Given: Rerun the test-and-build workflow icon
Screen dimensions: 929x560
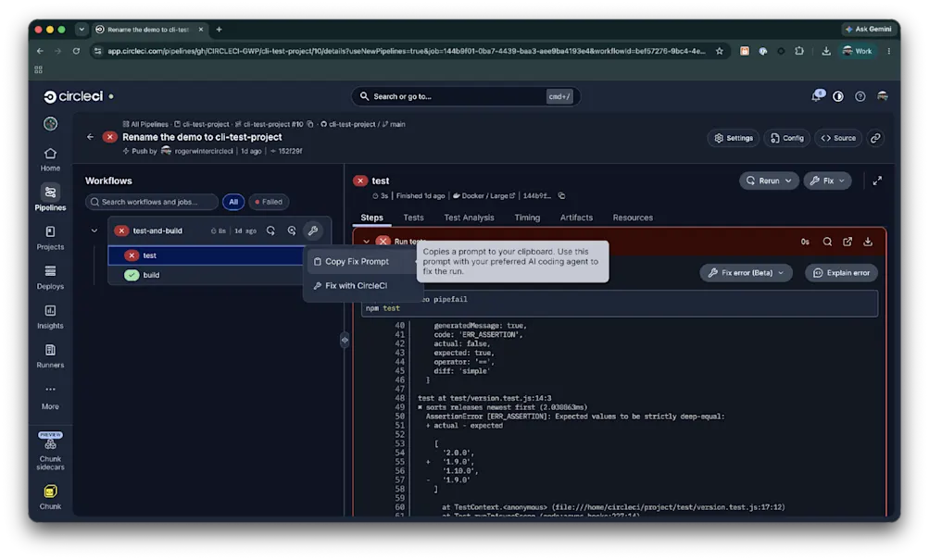Looking at the screenshot, I should pos(270,230).
